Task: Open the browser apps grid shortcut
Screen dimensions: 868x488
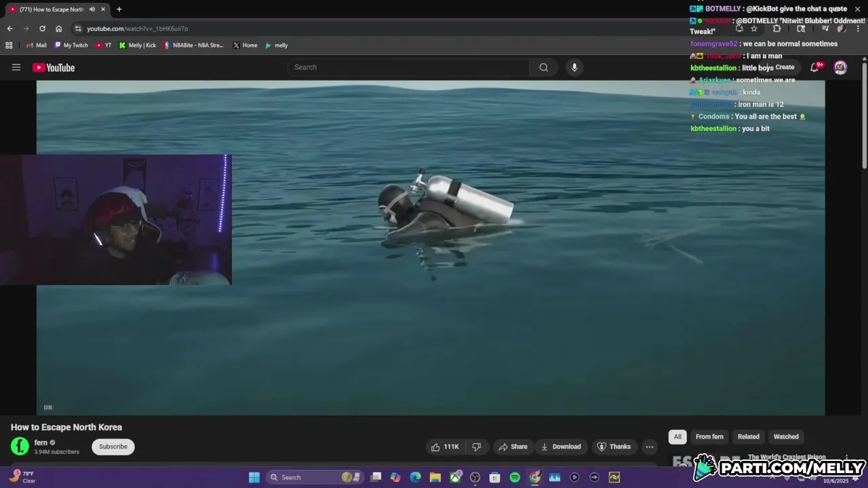Action: (x=9, y=45)
